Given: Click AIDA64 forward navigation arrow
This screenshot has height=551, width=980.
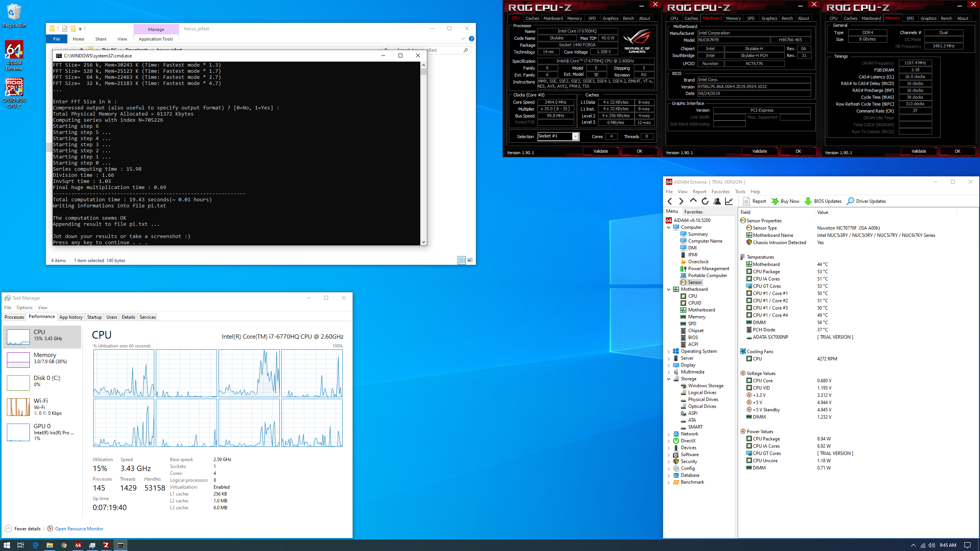Looking at the screenshot, I should click(x=681, y=201).
